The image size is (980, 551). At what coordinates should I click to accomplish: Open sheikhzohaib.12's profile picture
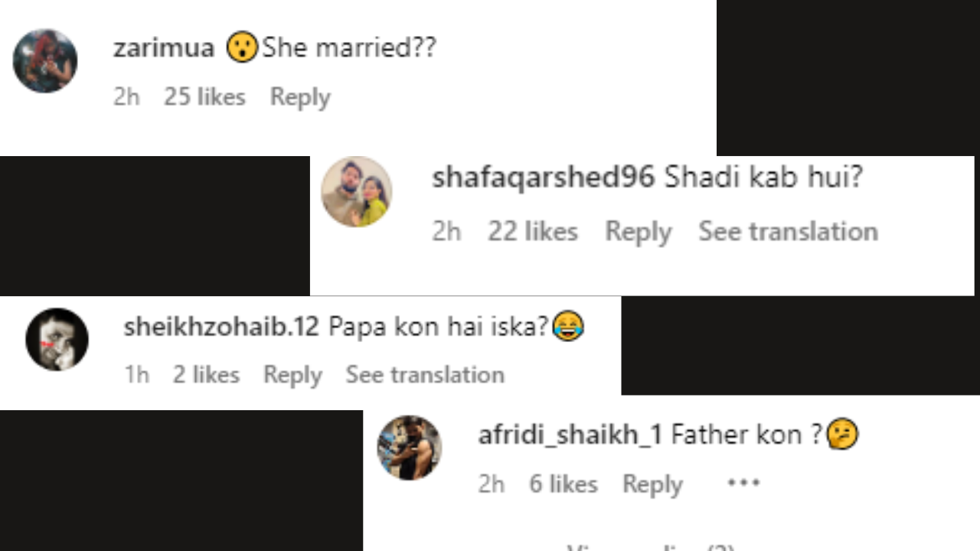(x=57, y=340)
